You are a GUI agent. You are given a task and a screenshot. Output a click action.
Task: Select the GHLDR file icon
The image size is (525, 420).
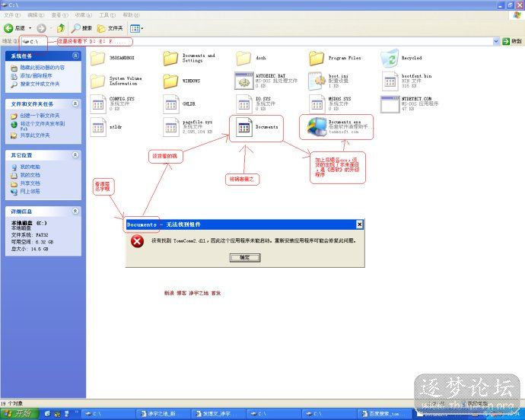point(170,103)
